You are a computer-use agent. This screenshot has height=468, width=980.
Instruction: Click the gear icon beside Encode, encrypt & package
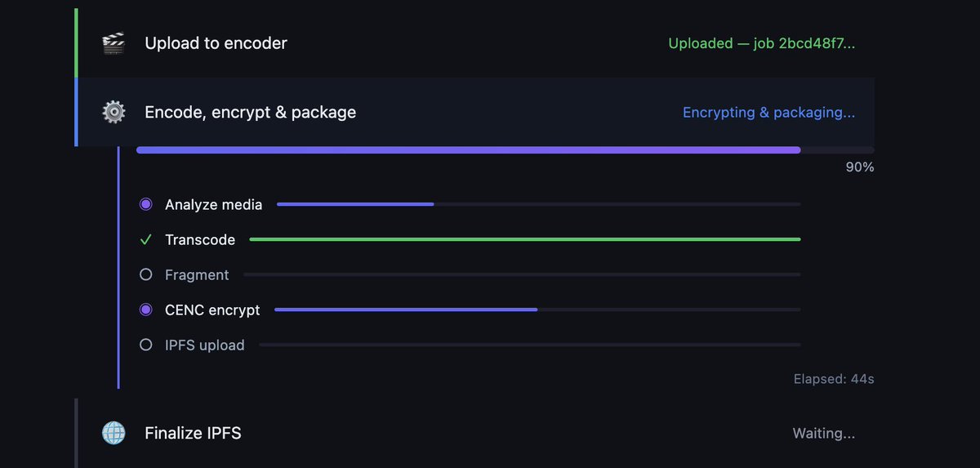click(114, 112)
